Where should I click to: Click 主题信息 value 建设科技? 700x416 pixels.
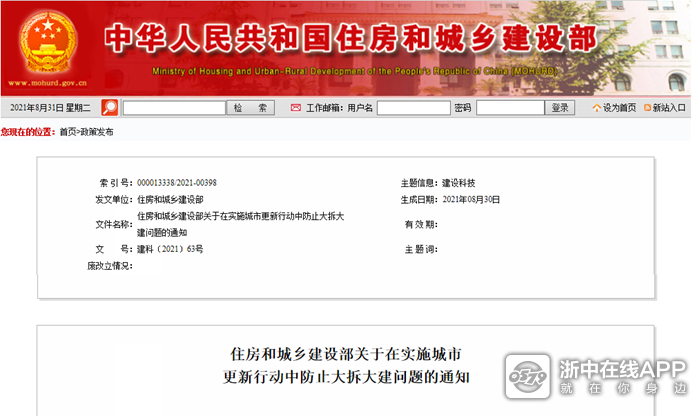(x=458, y=183)
